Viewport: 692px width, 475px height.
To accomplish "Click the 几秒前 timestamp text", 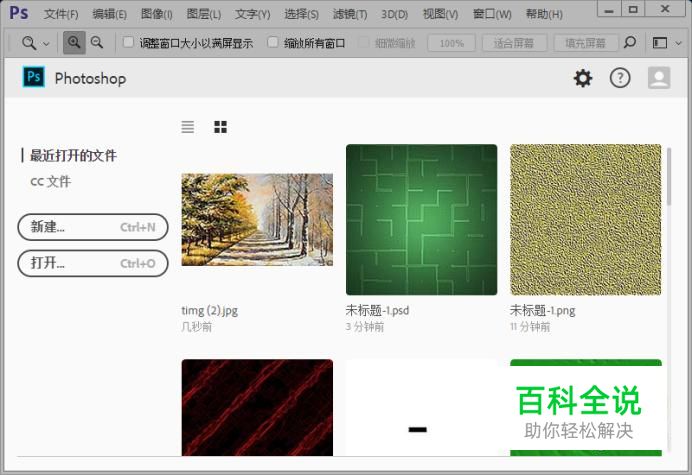I will (x=197, y=327).
